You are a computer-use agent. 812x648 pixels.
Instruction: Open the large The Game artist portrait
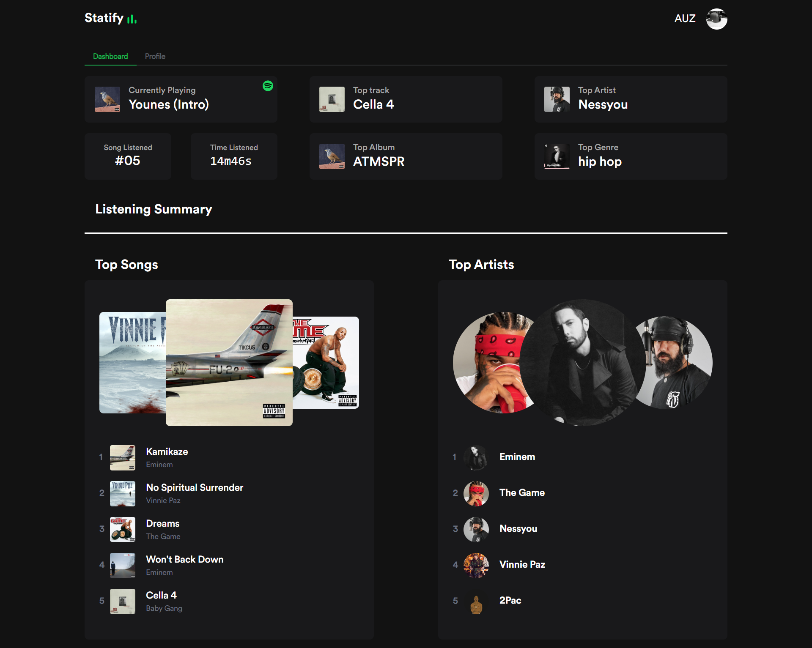pos(486,363)
